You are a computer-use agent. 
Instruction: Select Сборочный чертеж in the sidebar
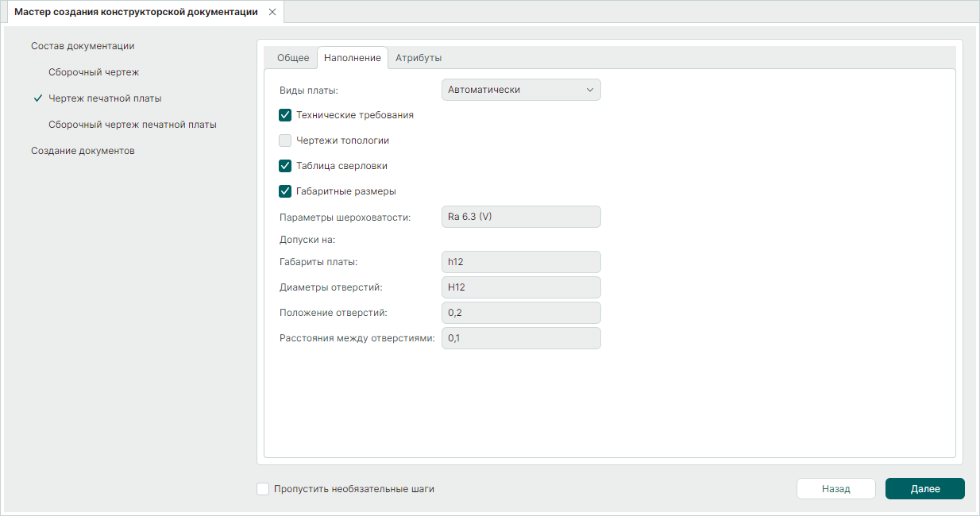94,72
